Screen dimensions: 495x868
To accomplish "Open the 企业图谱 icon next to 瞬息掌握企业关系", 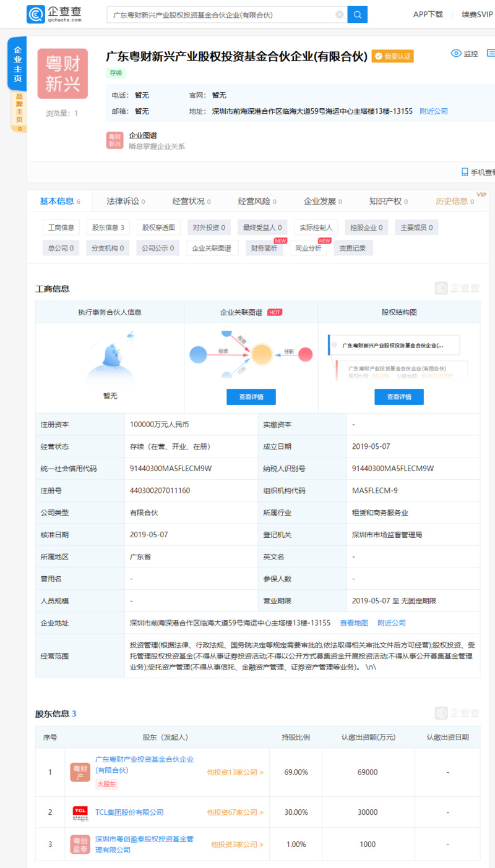I will [x=114, y=140].
